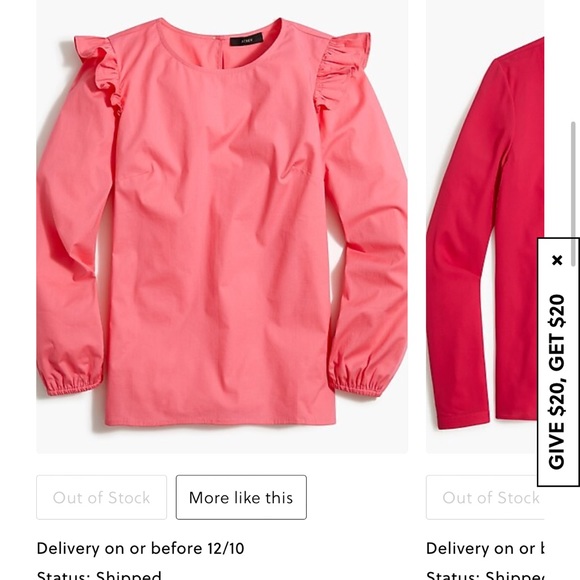This screenshot has height=580, width=580.
Task: Open the red long-sleeve top product image
Action: tap(485, 227)
